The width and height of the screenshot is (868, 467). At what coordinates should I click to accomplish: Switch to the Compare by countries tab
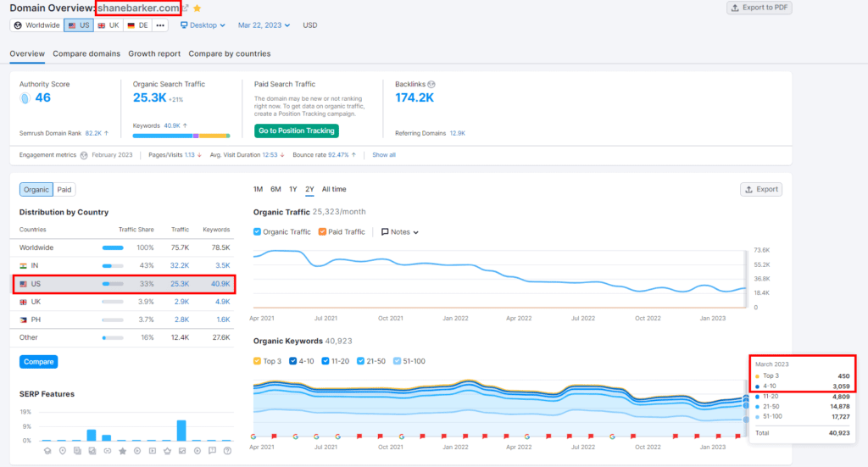[x=230, y=53]
